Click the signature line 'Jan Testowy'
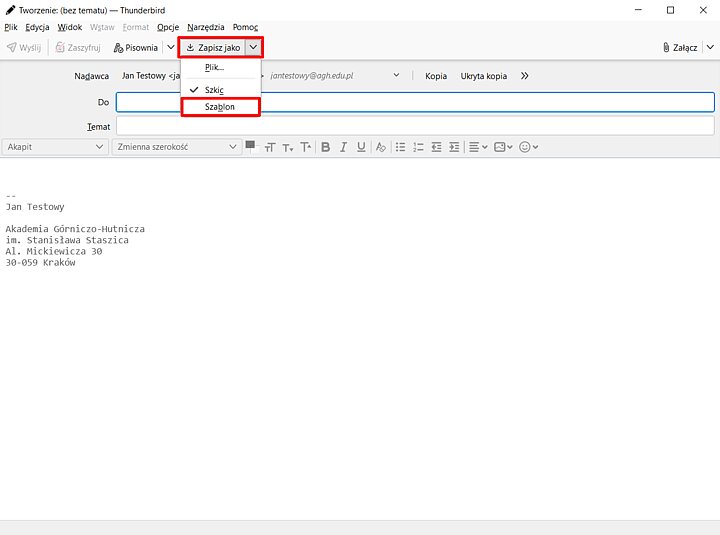 [35, 207]
